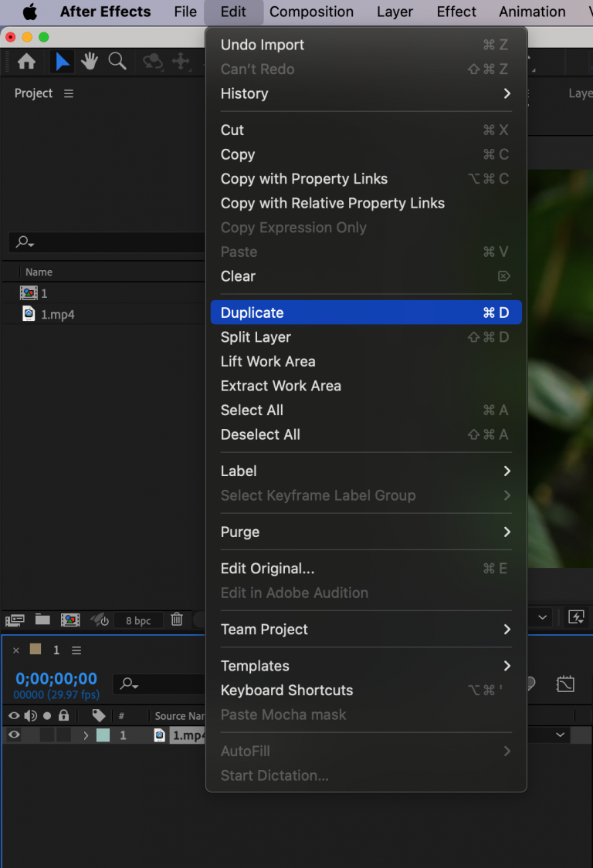The image size is (593, 868).
Task: Select the Selection tool
Action: [x=61, y=61]
